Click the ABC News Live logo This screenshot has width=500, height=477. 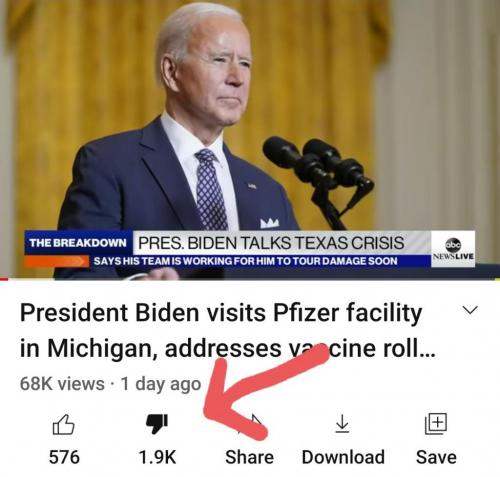coord(453,249)
